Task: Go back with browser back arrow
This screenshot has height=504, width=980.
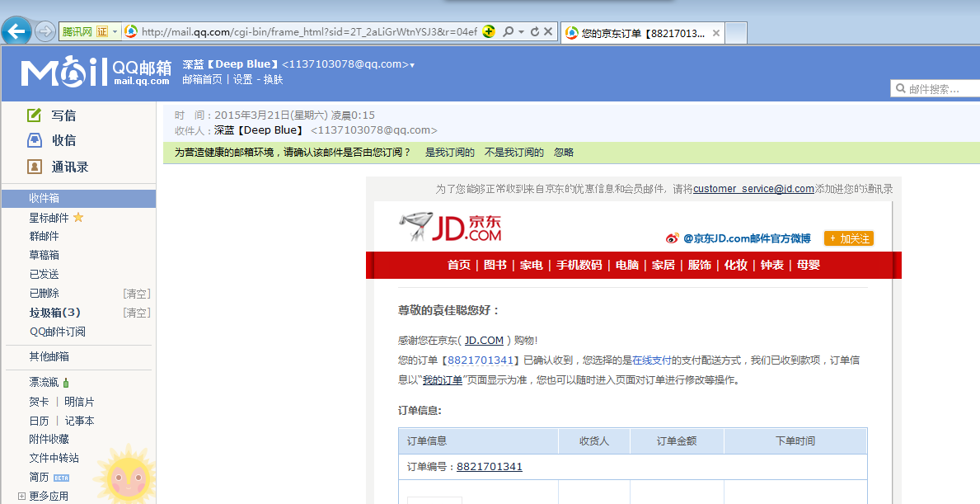Action: click(x=16, y=31)
